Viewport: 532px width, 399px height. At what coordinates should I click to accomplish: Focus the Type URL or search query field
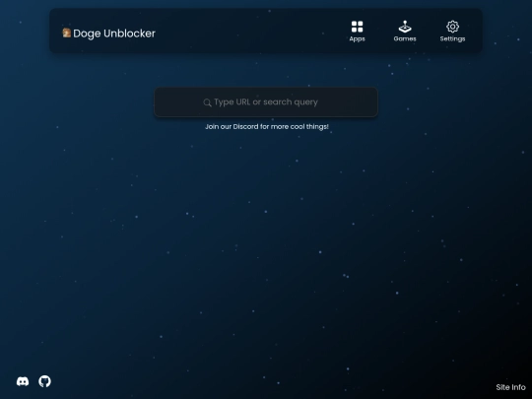pos(266,102)
